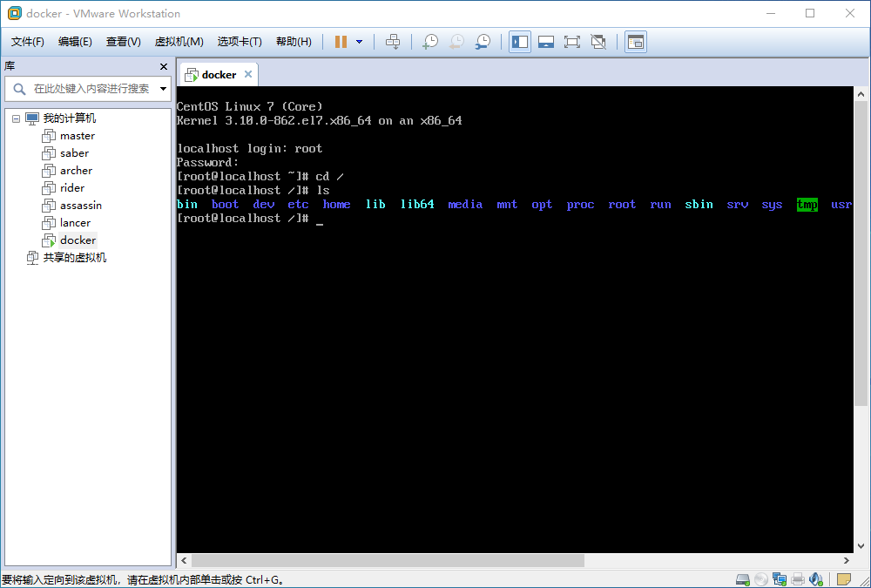Select the hard disk status icon
871x588 pixels.
tap(743, 578)
